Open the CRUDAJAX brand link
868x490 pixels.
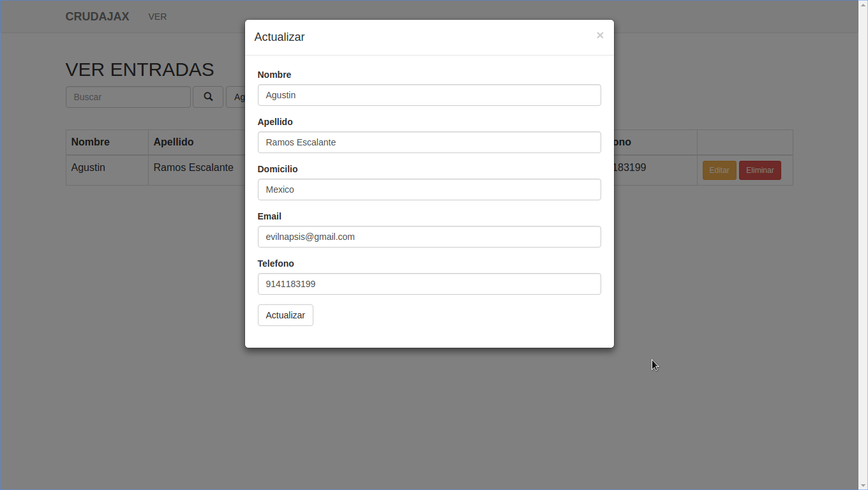pos(97,17)
